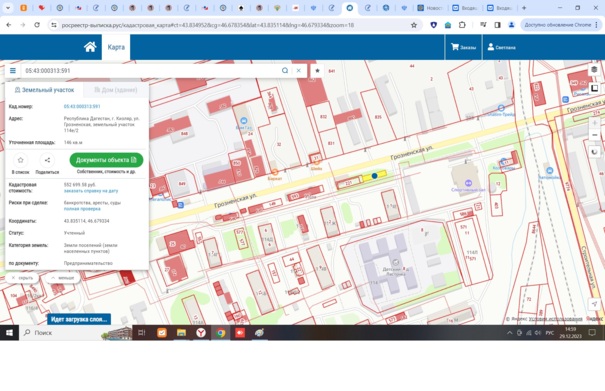
Task: Focus the cadastral number search field
Action: click(150, 71)
